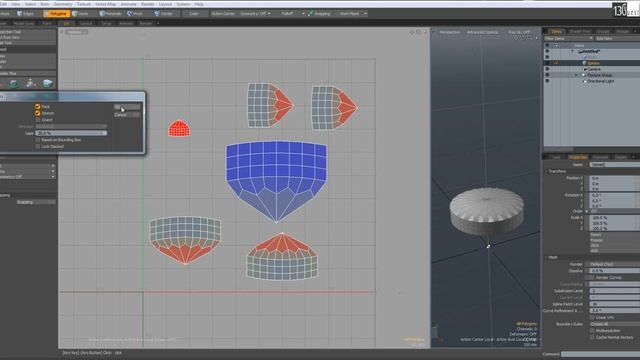Select the Sphere item in list
Screen dimensions: 640x360
point(593,63)
